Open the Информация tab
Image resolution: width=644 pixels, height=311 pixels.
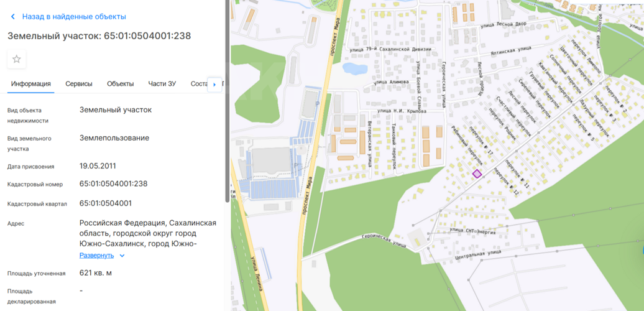tap(30, 84)
